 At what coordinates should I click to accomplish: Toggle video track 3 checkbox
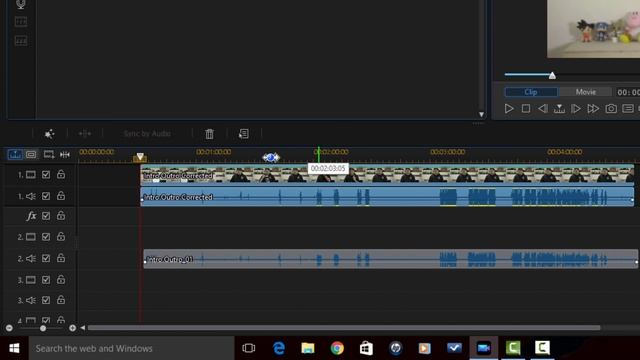tap(46, 280)
